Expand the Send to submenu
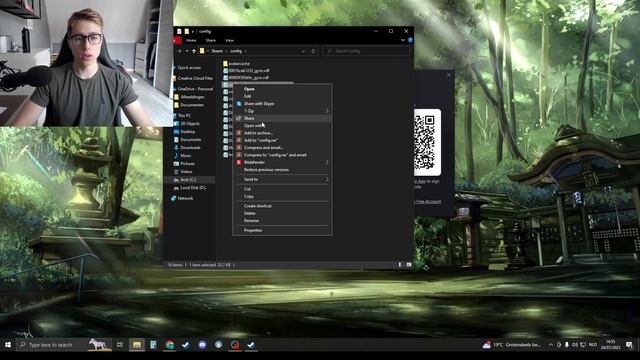640x360 pixels. [282, 180]
